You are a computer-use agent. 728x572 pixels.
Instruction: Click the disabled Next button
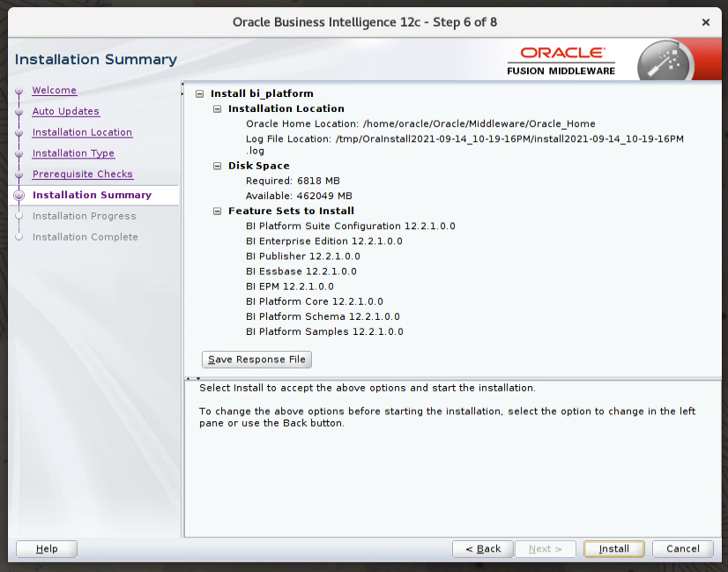tap(545, 549)
